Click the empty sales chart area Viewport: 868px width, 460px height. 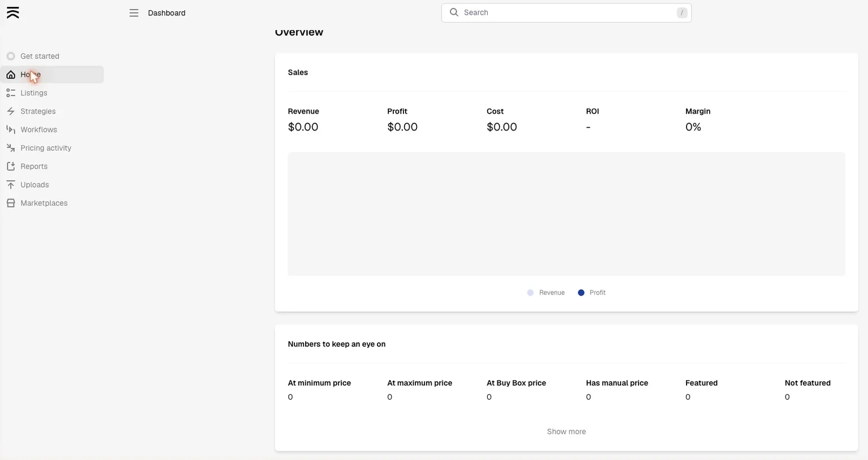point(566,214)
